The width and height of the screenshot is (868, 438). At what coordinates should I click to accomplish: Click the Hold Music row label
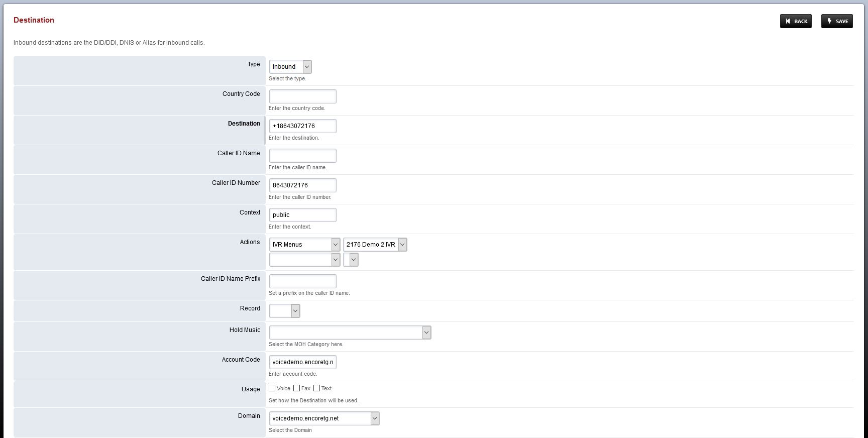point(245,330)
